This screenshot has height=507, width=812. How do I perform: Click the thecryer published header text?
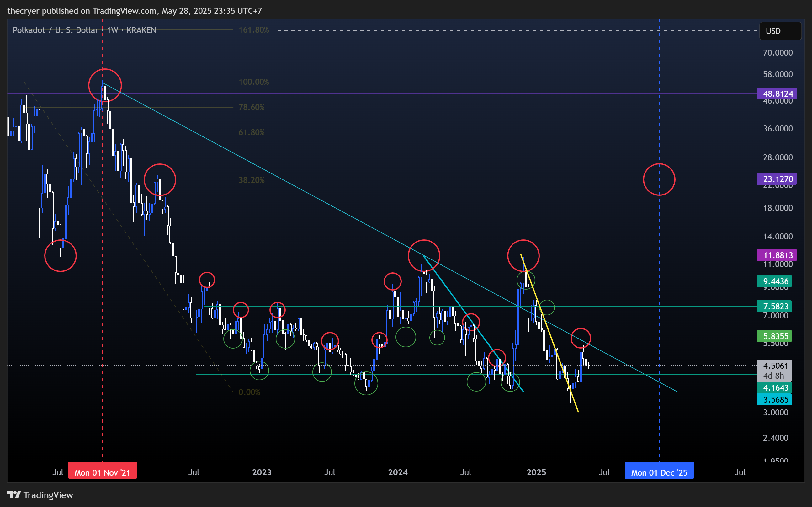click(134, 11)
